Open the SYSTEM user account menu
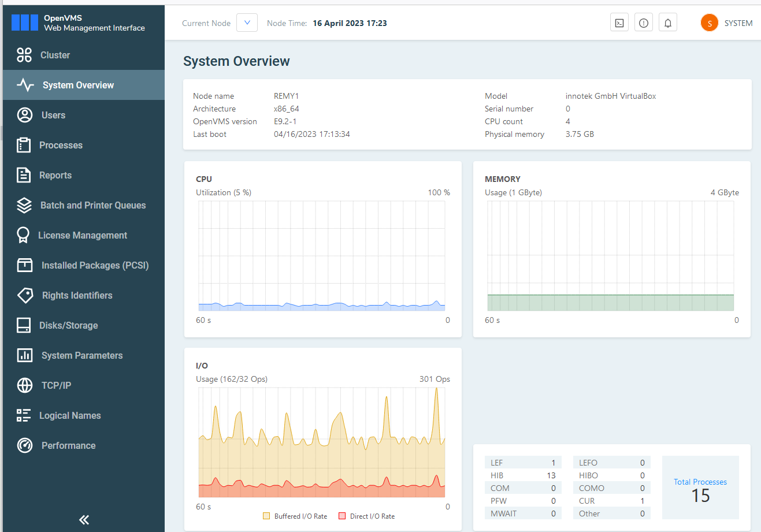 [726, 23]
